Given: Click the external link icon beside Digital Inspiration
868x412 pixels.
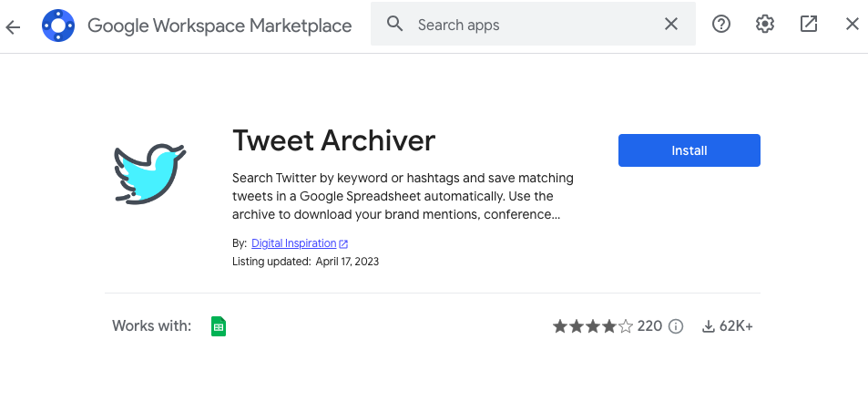Looking at the screenshot, I should (343, 243).
